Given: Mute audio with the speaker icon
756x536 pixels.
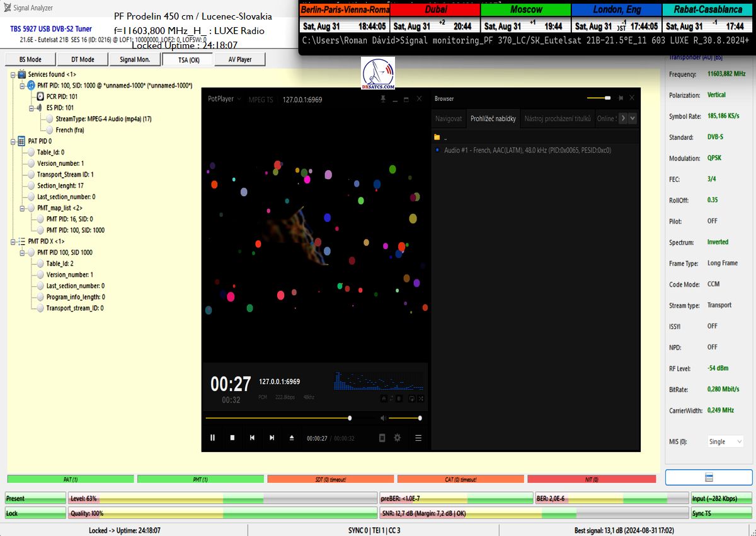Looking at the screenshot, I should [382, 418].
